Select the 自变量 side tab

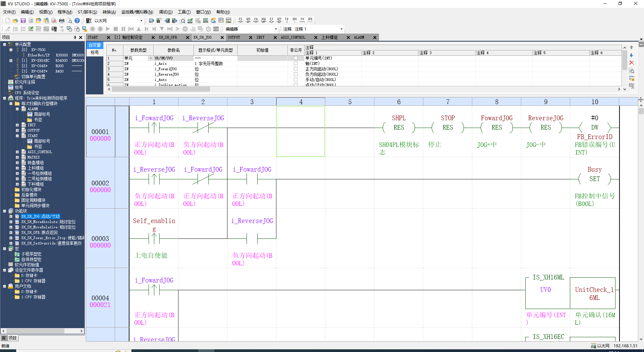pyautogui.click(x=95, y=45)
